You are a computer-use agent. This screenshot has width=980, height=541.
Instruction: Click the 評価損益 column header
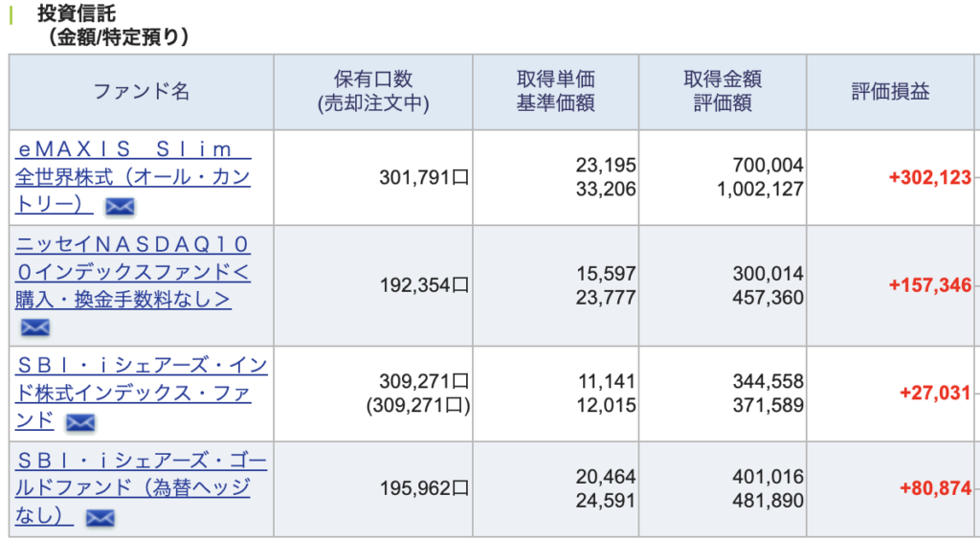pyautogui.click(x=891, y=92)
